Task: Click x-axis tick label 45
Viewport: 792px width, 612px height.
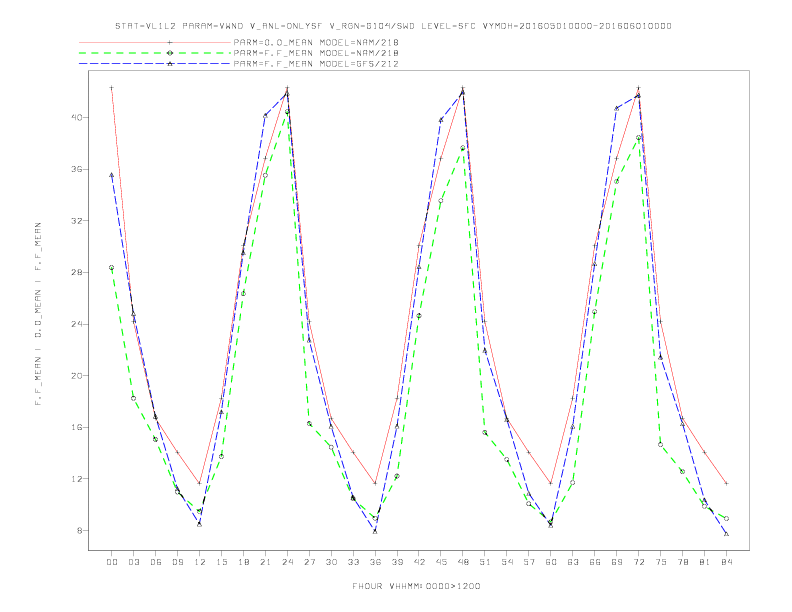Action: pos(441,562)
